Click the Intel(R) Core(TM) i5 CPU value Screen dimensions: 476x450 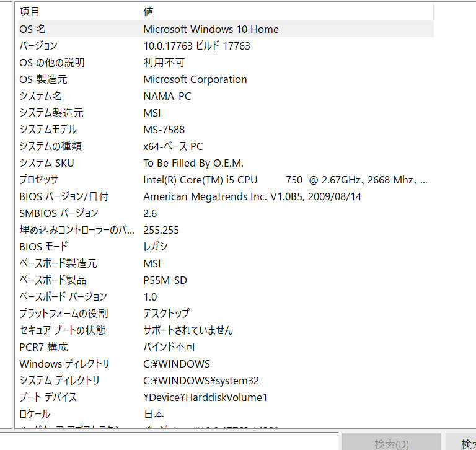(x=285, y=180)
